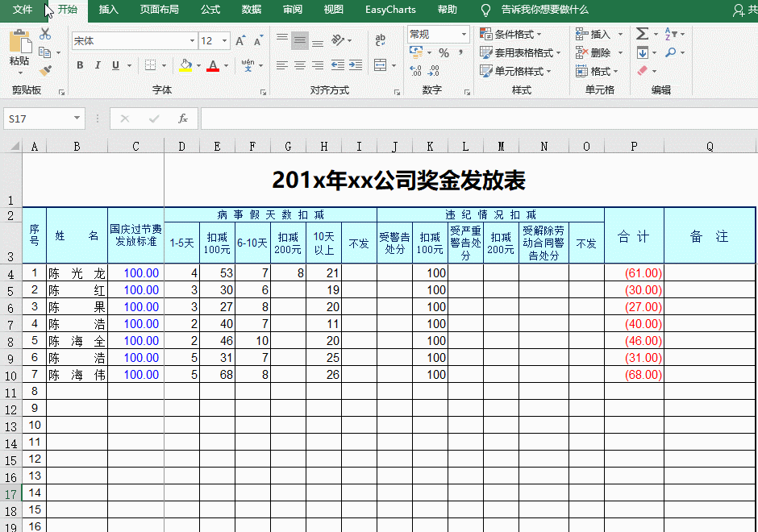Expand the fill color dropdown arrow
The height and width of the screenshot is (532, 758).
click(x=198, y=65)
